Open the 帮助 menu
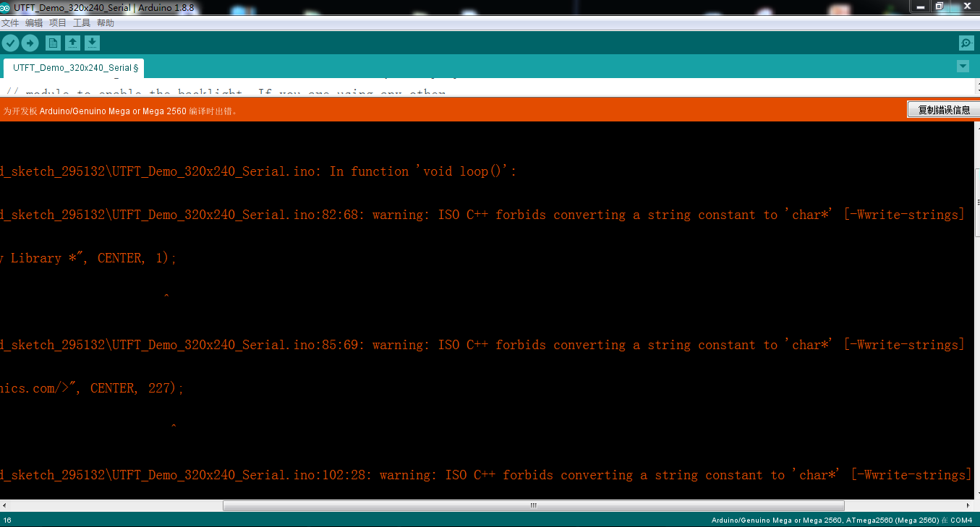The height and width of the screenshot is (527, 980). (x=106, y=23)
